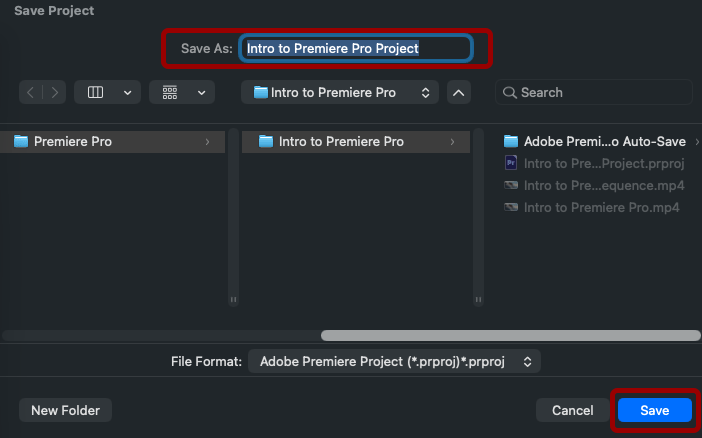This screenshot has width=702, height=438.
Task: Open the view options chevron beside column view
Action: pos(128,93)
